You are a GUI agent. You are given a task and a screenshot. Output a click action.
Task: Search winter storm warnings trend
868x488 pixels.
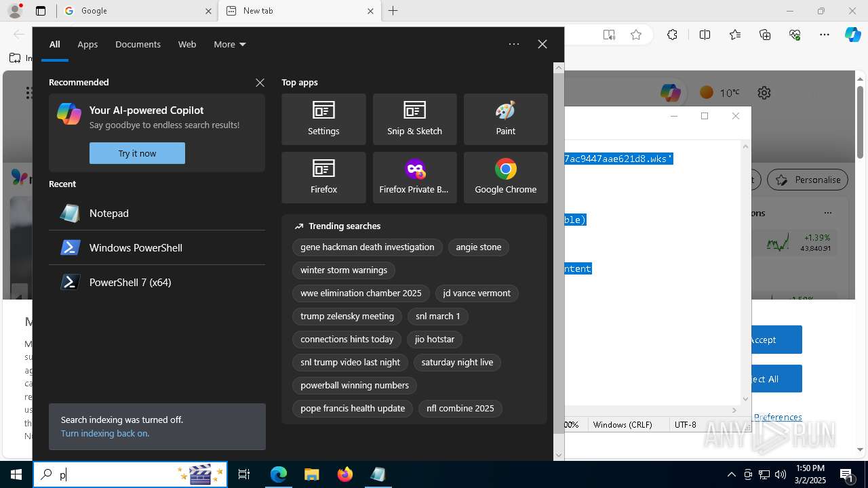(344, 270)
